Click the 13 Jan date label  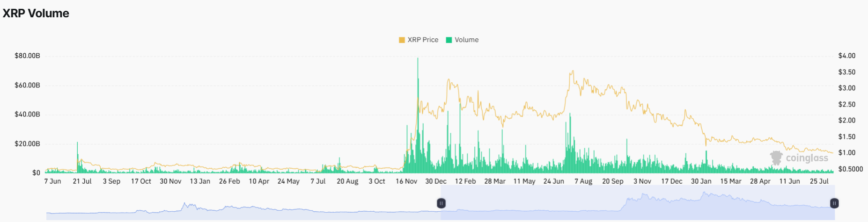click(200, 181)
